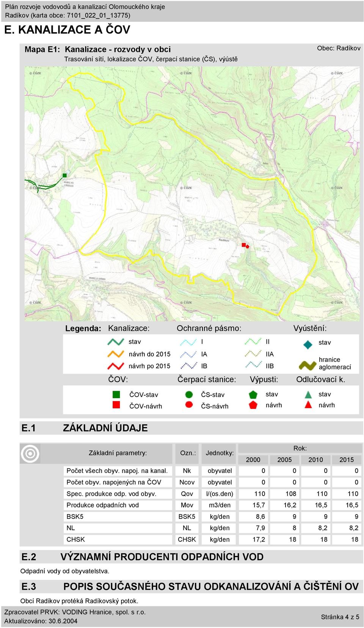
Task: Click header Plán rozvoje vodovodů a kanalizací
Action: 85,7
